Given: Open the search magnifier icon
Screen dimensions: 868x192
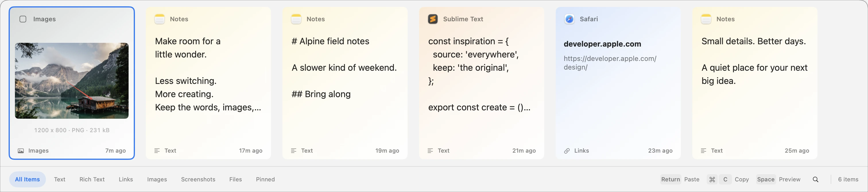Looking at the screenshot, I should click(815, 180).
